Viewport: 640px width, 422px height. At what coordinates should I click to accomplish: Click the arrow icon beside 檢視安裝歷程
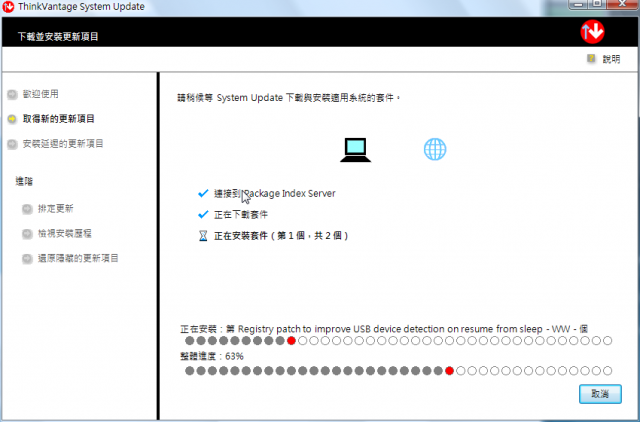tap(27, 234)
